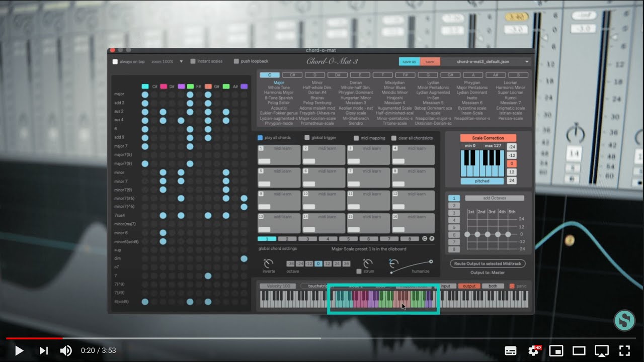Toggle the clear all chordslots checkbox

tap(394, 138)
